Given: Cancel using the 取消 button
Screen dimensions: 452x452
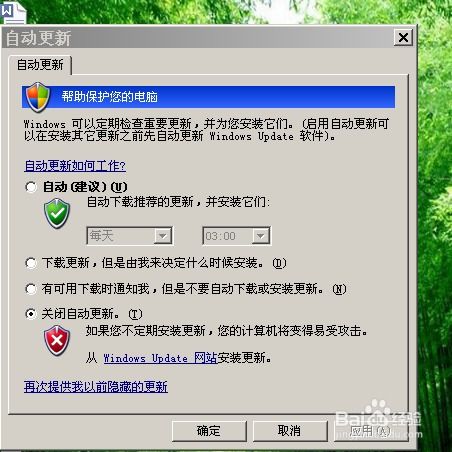Looking at the screenshot, I should point(290,431).
